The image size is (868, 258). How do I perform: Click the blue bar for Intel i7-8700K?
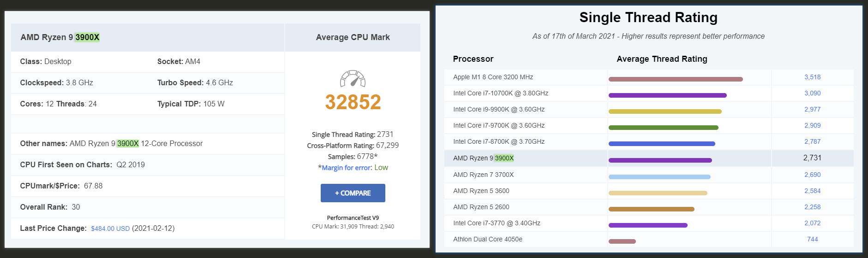click(x=662, y=144)
